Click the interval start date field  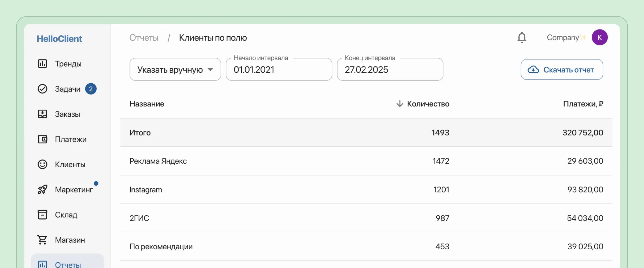click(279, 70)
